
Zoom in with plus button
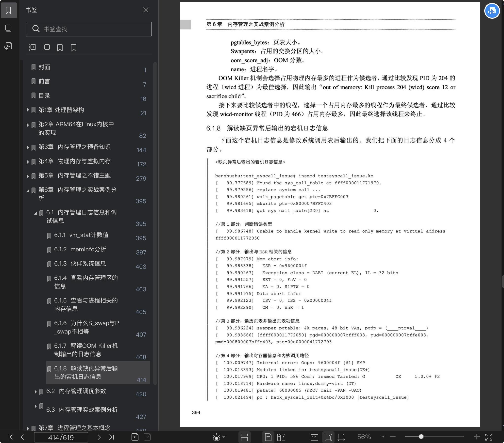(x=477, y=437)
